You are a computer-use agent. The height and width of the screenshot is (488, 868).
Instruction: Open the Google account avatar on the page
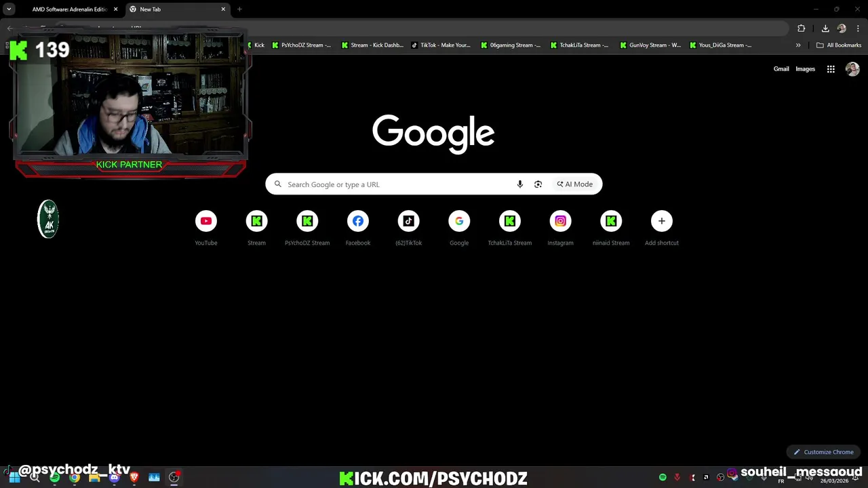click(x=852, y=69)
